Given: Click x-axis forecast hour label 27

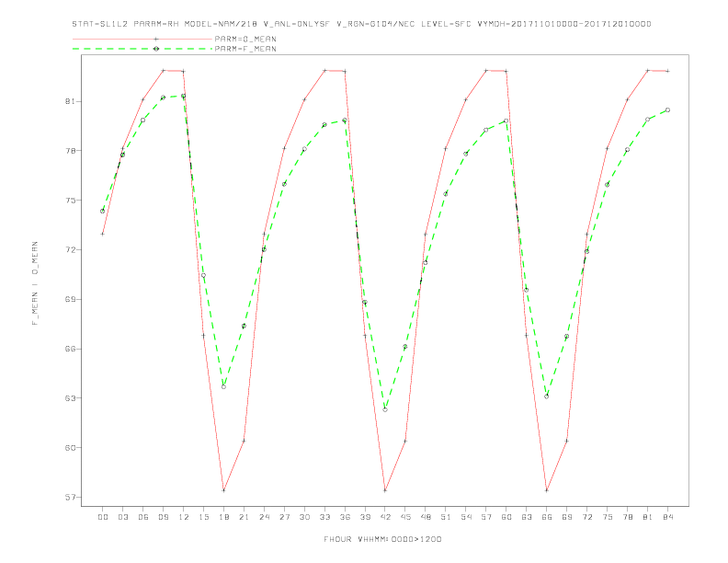Looking at the screenshot, I should click(x=284, y=517).
